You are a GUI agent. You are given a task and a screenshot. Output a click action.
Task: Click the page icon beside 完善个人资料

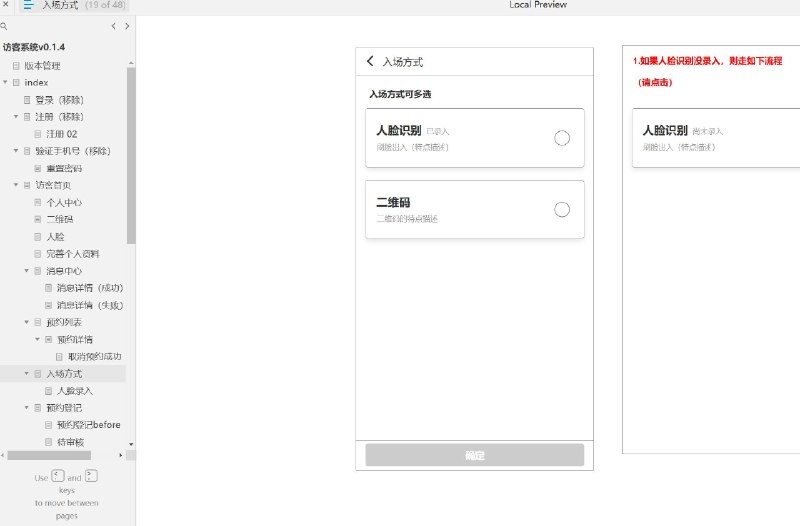[38, 254]
